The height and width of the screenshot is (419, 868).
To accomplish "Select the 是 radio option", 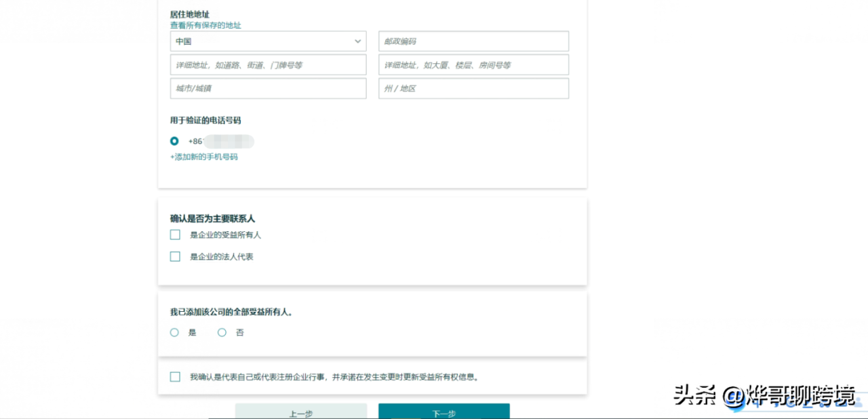I will 174,332.
